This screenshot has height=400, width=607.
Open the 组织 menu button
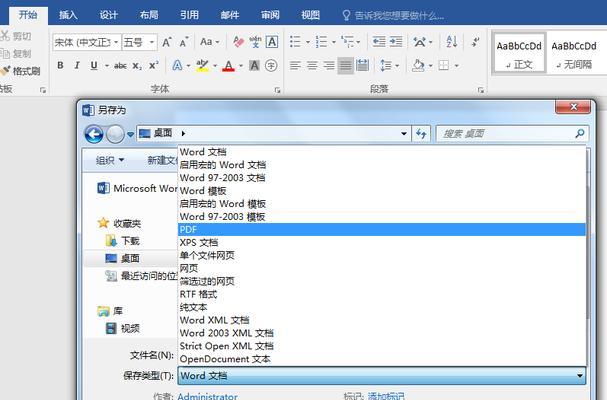[110, 160]
